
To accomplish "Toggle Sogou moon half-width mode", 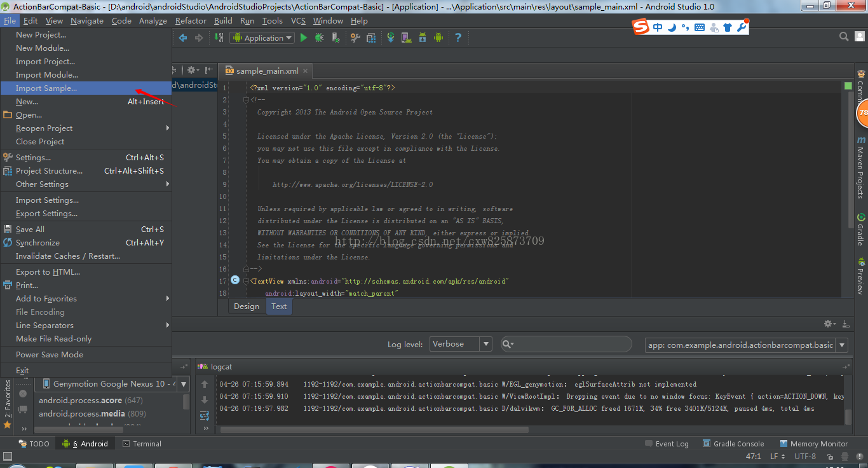I will pyautogui.click(x=671, y=27).
